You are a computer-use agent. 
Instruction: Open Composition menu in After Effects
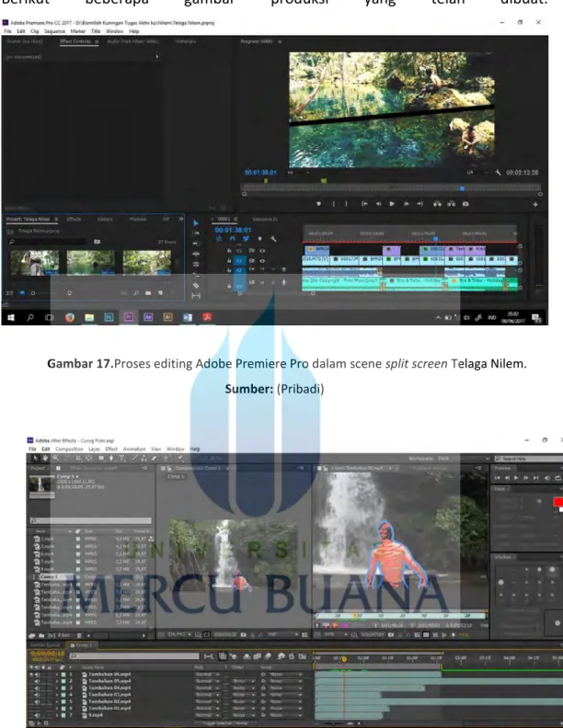[x=69, y=449]
